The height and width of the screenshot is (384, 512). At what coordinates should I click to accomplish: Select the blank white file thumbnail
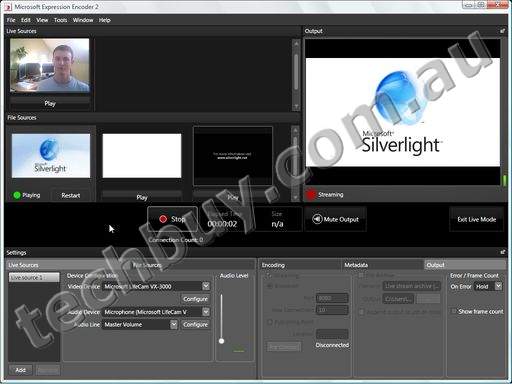(x=142, y=156)
